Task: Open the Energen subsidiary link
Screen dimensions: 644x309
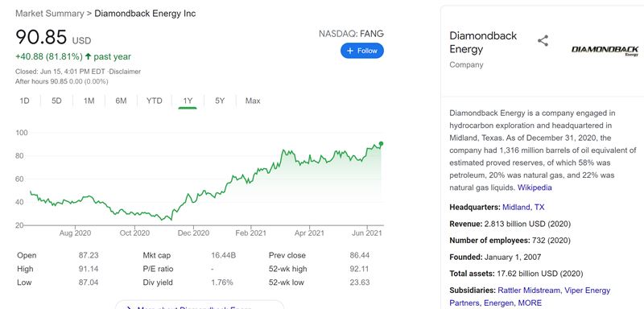Action: [x=498, y=303]
